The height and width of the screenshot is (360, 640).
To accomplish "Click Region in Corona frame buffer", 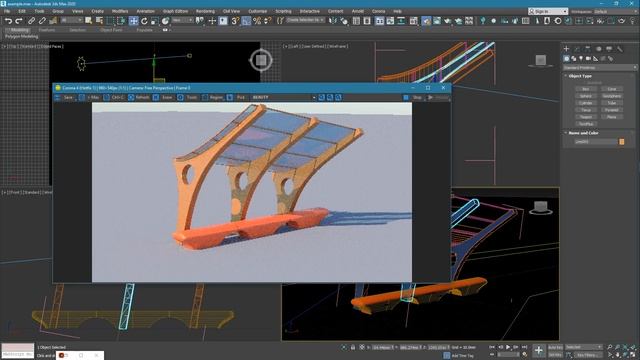I will click(213, 98).
